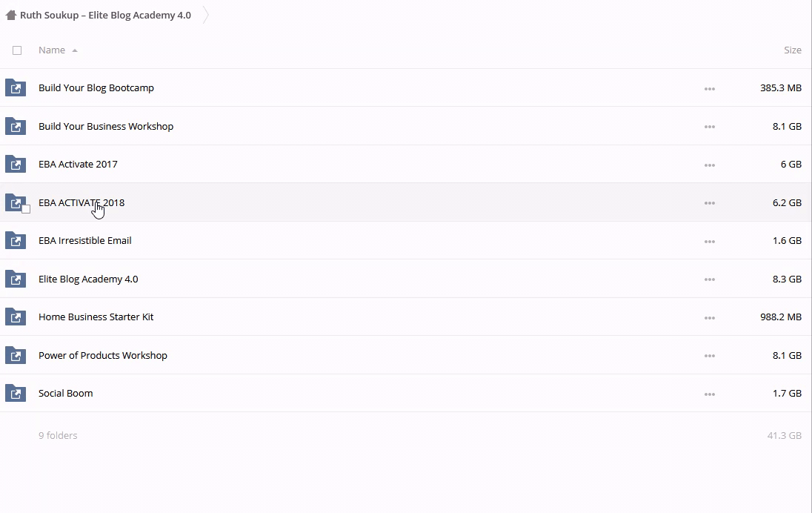The height and width of the screenshot is (513, 812).
Task: Expand the more menu for Social Boom
Action: coord(709,394)
